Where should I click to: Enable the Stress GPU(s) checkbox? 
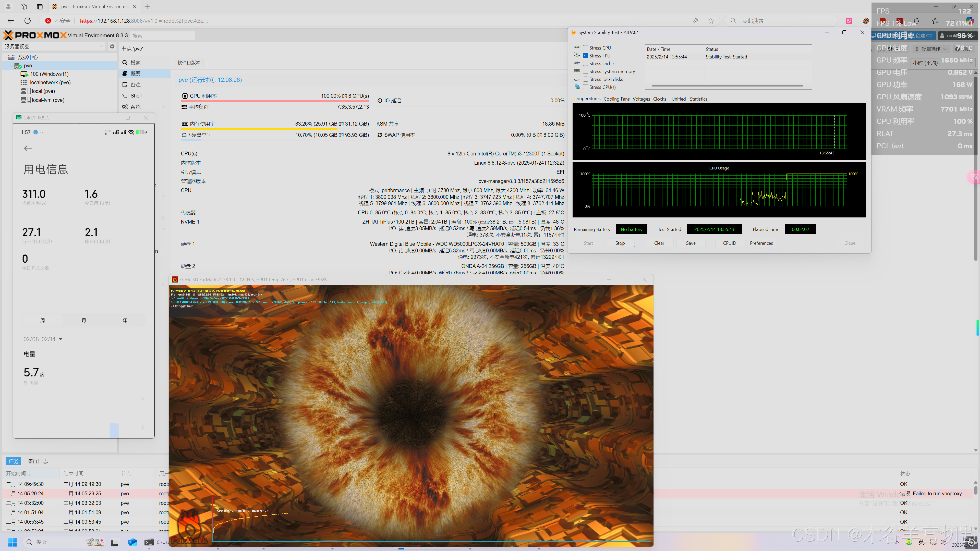click(586, 87)
